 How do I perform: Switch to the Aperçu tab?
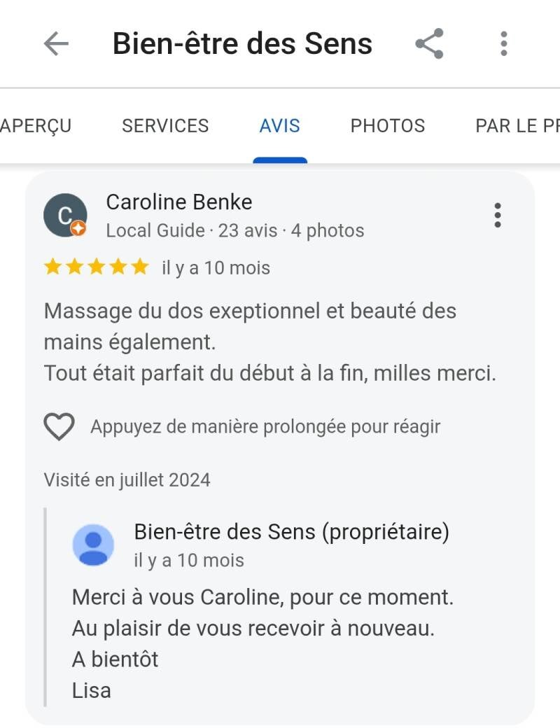pyautogui.click(x=36, y=126)
